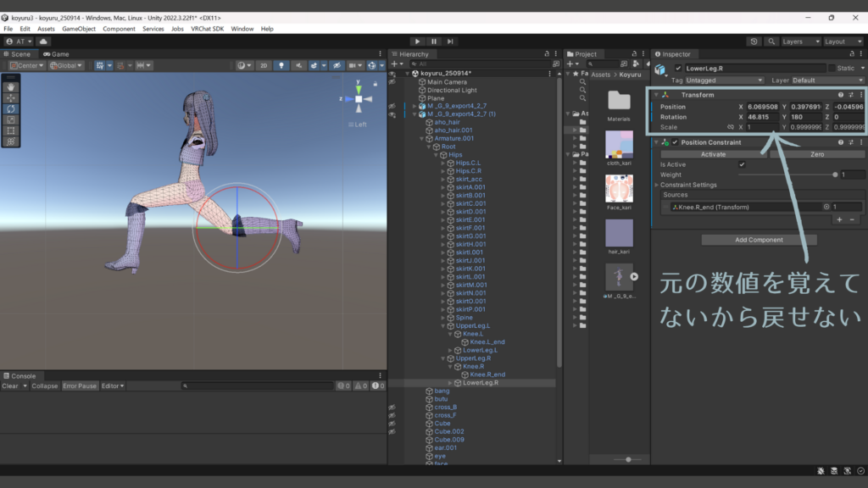Click the Step frame button
The width and height of the screenshot is (868, 488).
450,42
